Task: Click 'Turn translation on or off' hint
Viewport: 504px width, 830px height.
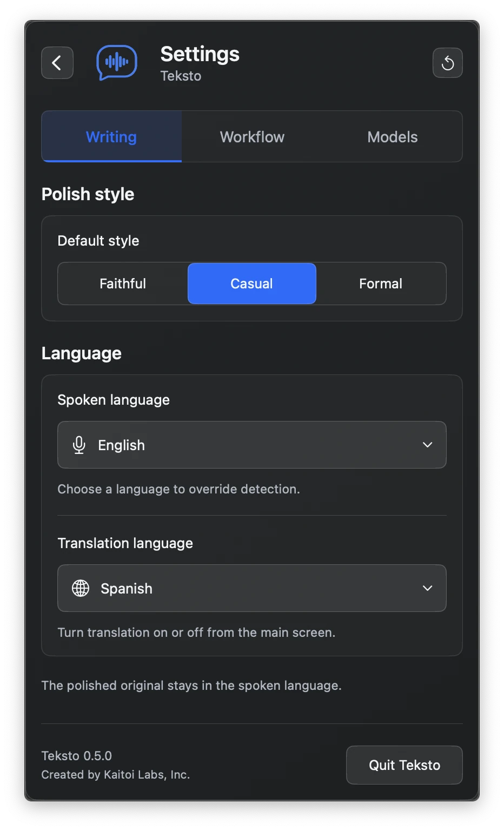Action: pyautogui.click(x=196, y=633)
